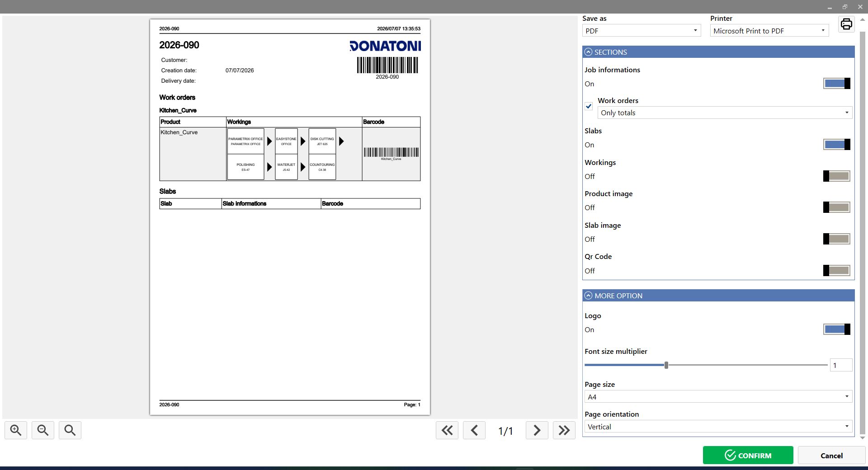Click the Cancel button
The height and width of the screenshot is (470, 868).
(831, 455)
